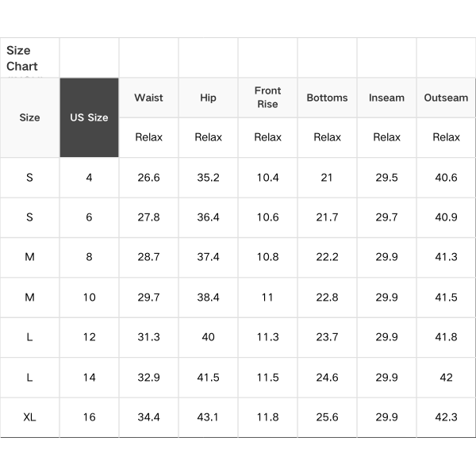This screenshot has width=476, height=476.
Task: Select US size 4 cell
Action: (x=89, y=178)
